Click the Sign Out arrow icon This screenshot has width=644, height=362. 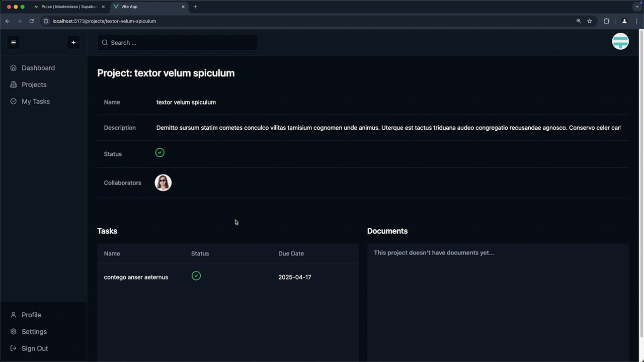point(14,348)
